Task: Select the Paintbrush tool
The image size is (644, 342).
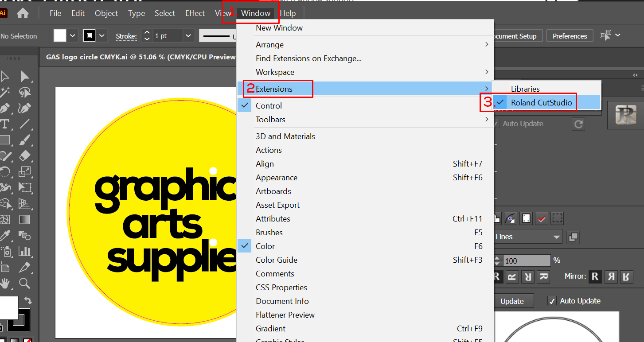Action: [25, 140]
